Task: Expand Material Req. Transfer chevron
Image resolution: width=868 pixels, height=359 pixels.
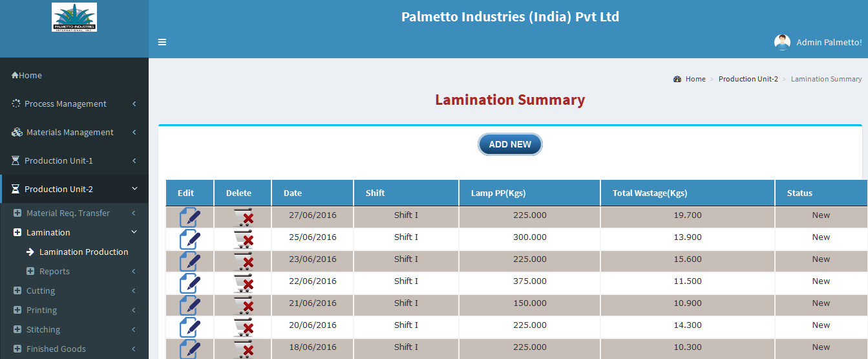Action: [x=134, y=213]
